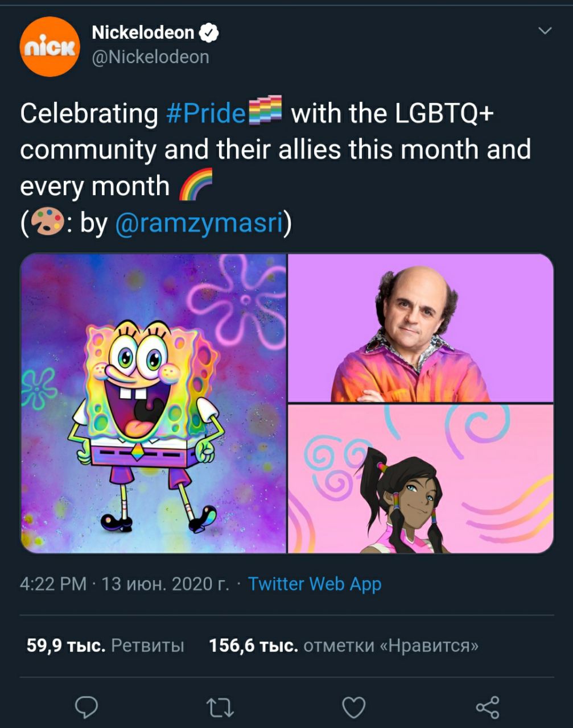Open the @Nickelodeon handle
Screen dimensions: 573x728
(150, 57)
